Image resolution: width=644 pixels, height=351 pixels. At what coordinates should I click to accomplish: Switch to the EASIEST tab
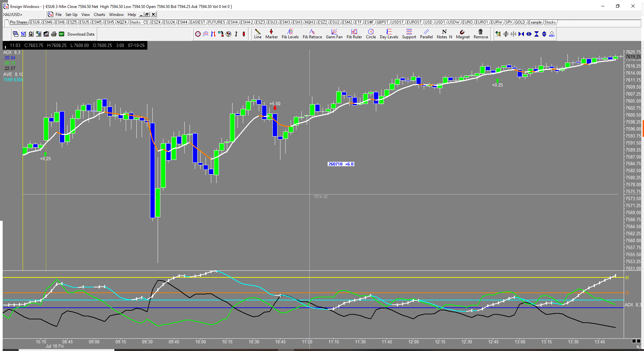[x=198, y=22]
